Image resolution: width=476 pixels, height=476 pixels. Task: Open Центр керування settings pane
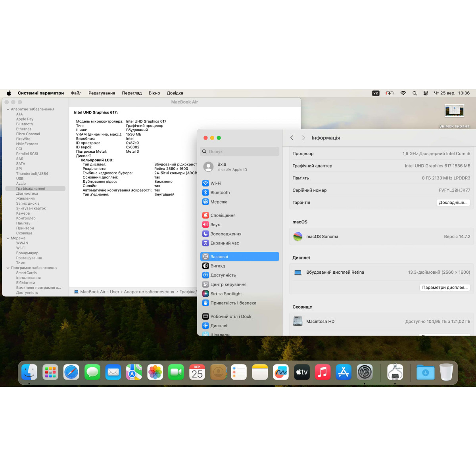point(240,284)
